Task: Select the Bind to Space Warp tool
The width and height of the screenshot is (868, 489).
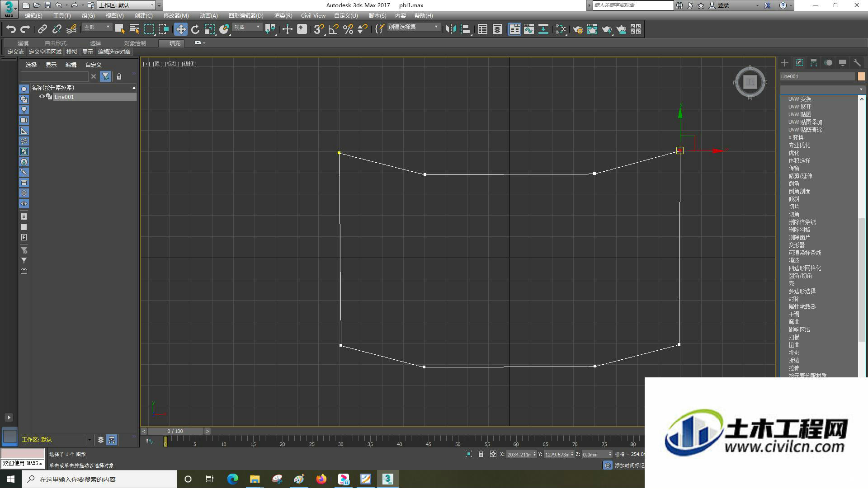Action: [x=71, y=29]
